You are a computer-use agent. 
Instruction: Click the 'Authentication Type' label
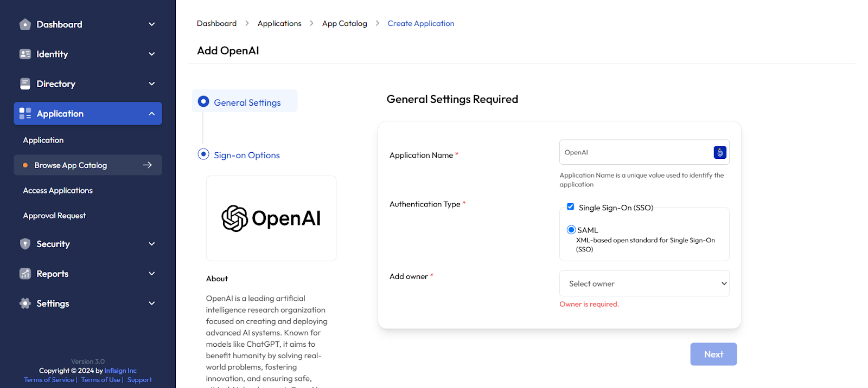[425, 204]
